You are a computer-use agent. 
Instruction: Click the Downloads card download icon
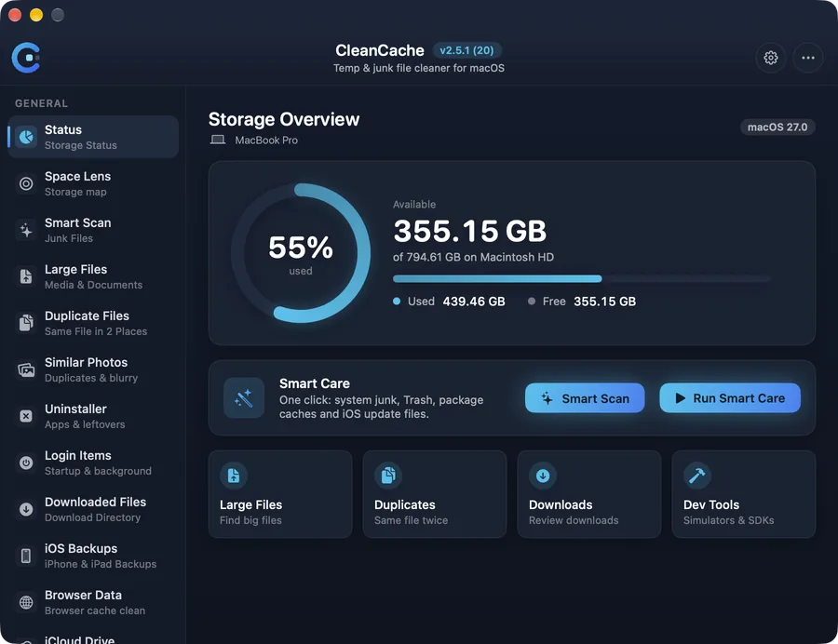543,476
